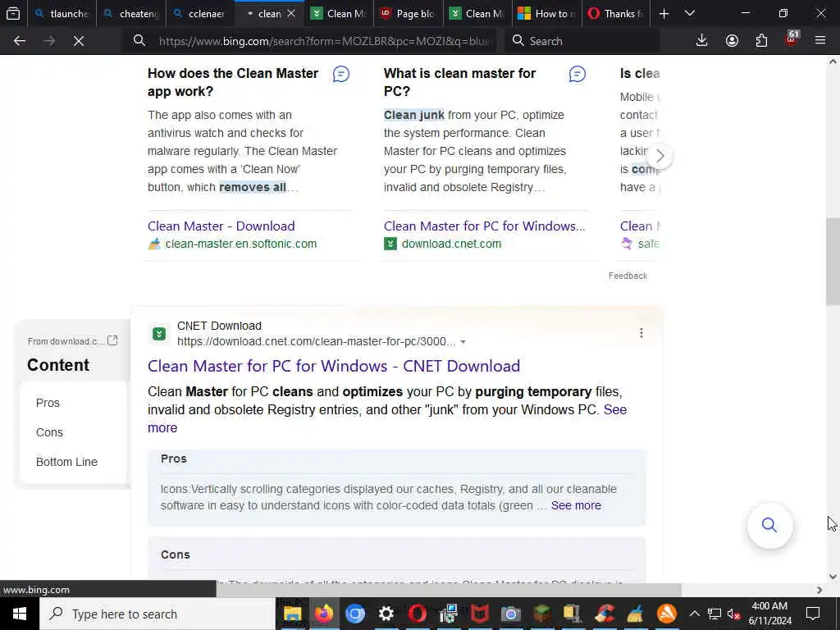Open download.cnet.com source link
Image resolution: width=840 pixels, height=630 pixels.
point(451,244)
